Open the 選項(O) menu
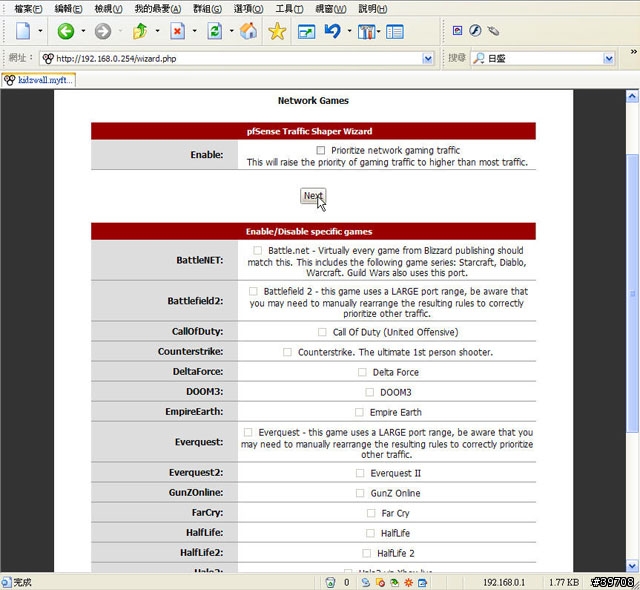Image resolution: width=640 pixels, height=590 pixels. (249, 9)
